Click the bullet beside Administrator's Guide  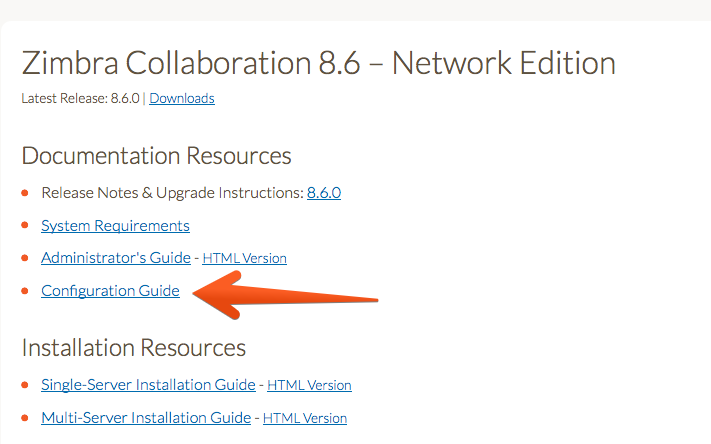click(x=25, y=258)
